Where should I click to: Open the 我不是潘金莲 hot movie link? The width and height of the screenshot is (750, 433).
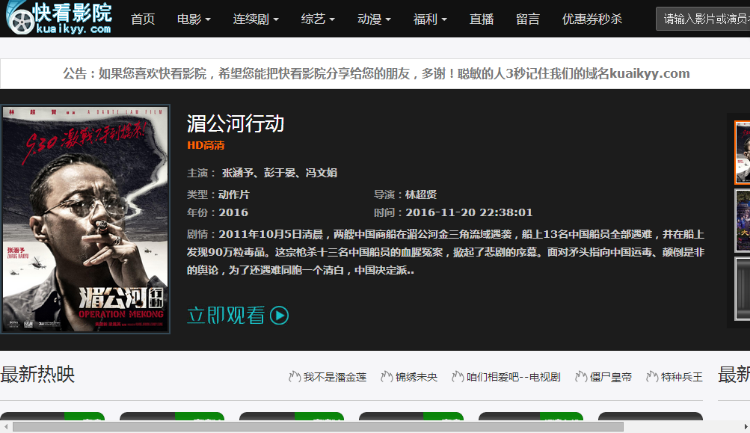[335, 377]
